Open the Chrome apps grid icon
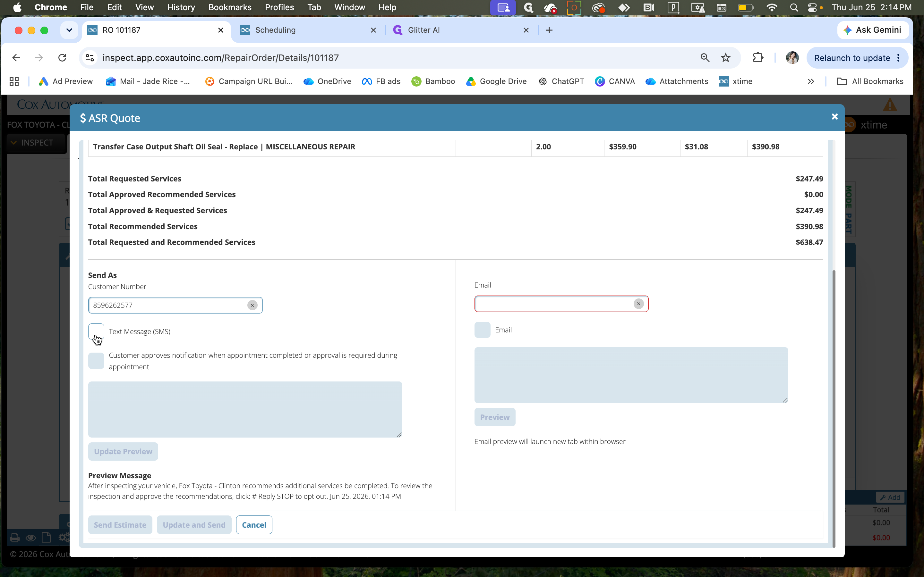Screen dimensions: 924x577 click(14, 81)
